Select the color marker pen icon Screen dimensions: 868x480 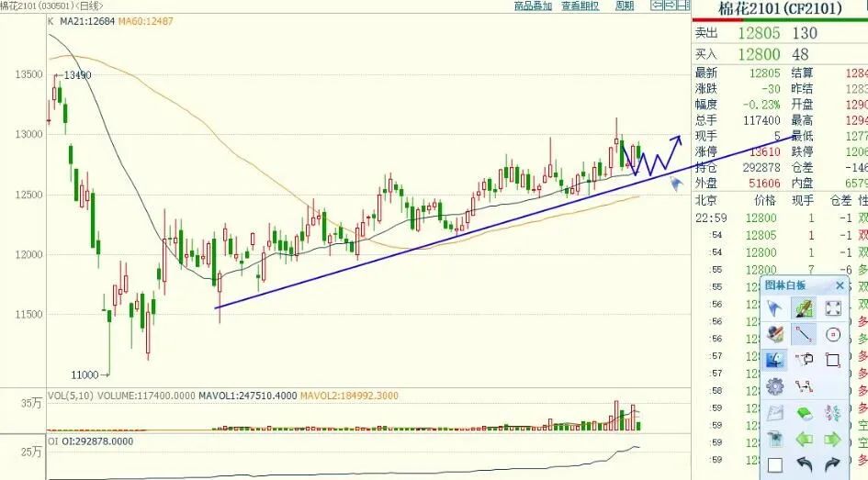pyautogui.click(x=774, y=334)
